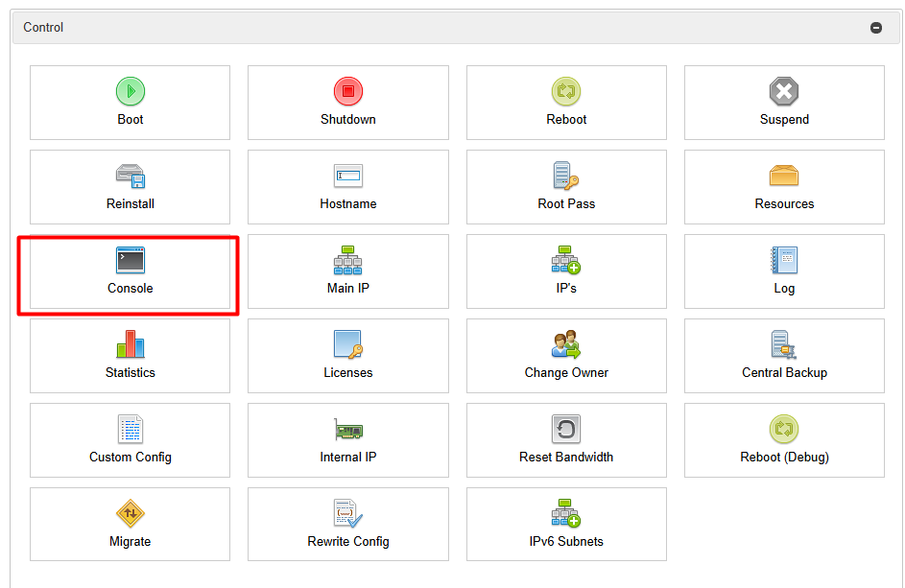Click the Change Owner people icon
Image resolution: width=905 pixels, height=588 pixels.
566,344
